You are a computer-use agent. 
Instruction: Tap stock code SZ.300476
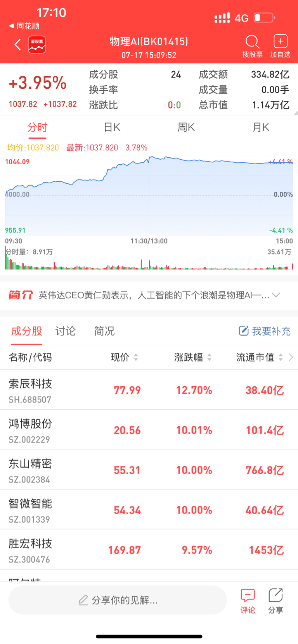(29, 560)
